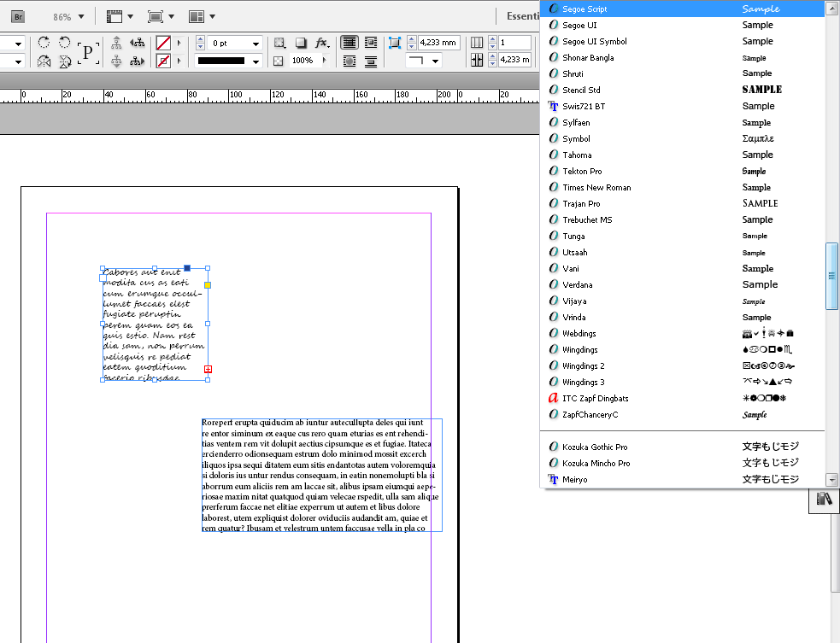Image resolution: width=840 pixels, height=643 pixels.
Task: Toggle the Drop Shadow icon
Action: (301, 43)
